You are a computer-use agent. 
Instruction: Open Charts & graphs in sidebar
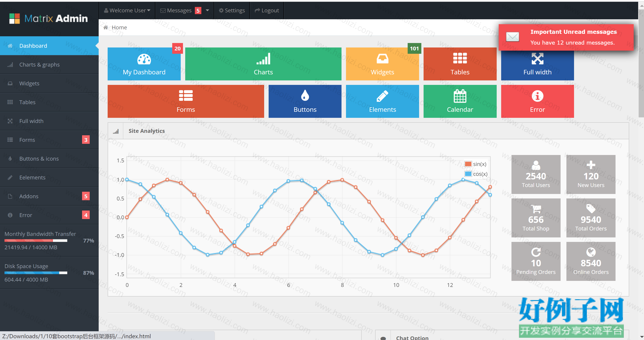pos(49,65)
